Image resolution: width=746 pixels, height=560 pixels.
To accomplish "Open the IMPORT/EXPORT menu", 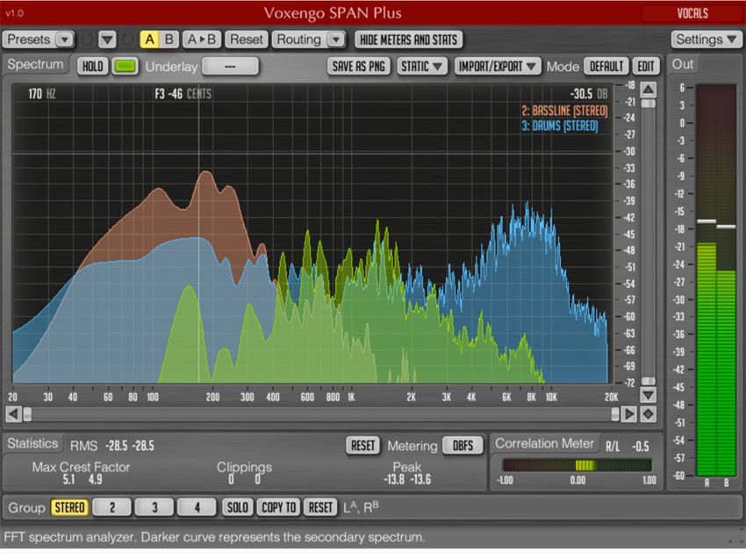I will pyautogui.click(x=497, y=66).
